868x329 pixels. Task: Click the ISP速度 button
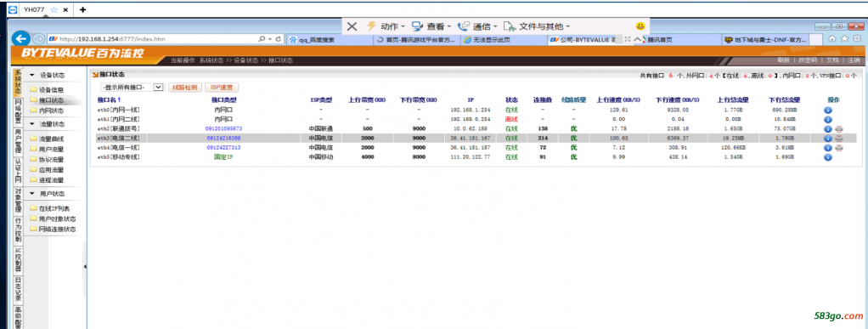click(x=222, y=87)
